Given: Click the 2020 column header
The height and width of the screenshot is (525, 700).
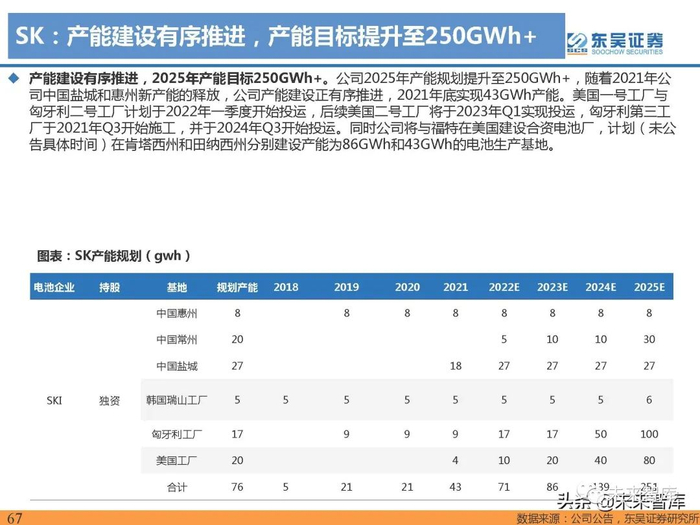Looking at the screenshot, I should tap(407, 287).
